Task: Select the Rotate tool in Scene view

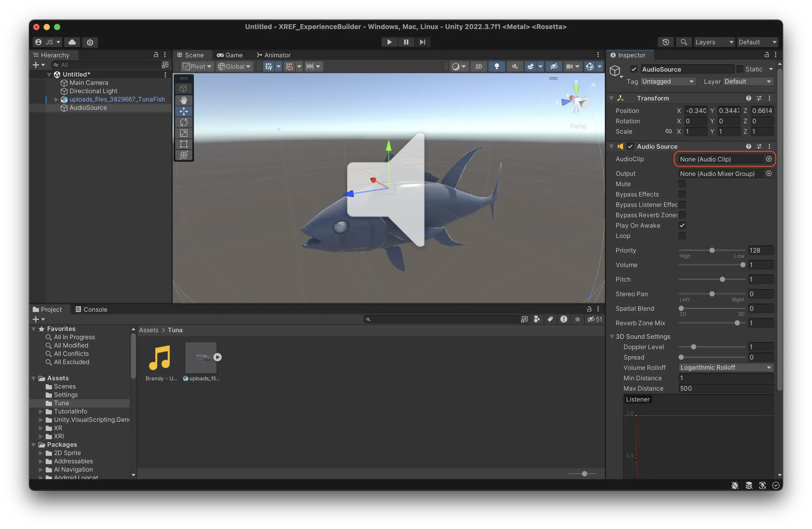Action: click(184, 122)
